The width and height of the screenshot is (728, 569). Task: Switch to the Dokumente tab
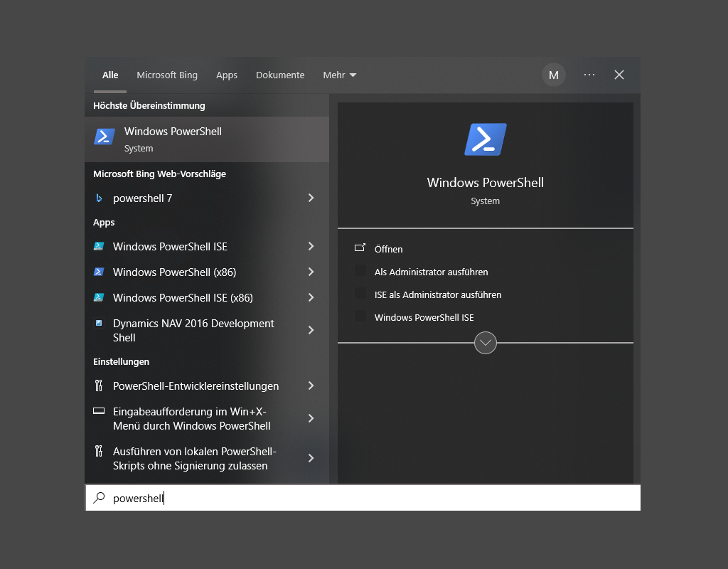[279, 75]
